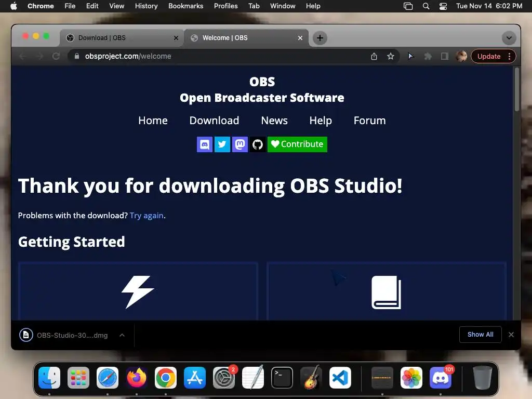
Task: Go forward with the forward arrow
Action: click(x=39, y=56)
